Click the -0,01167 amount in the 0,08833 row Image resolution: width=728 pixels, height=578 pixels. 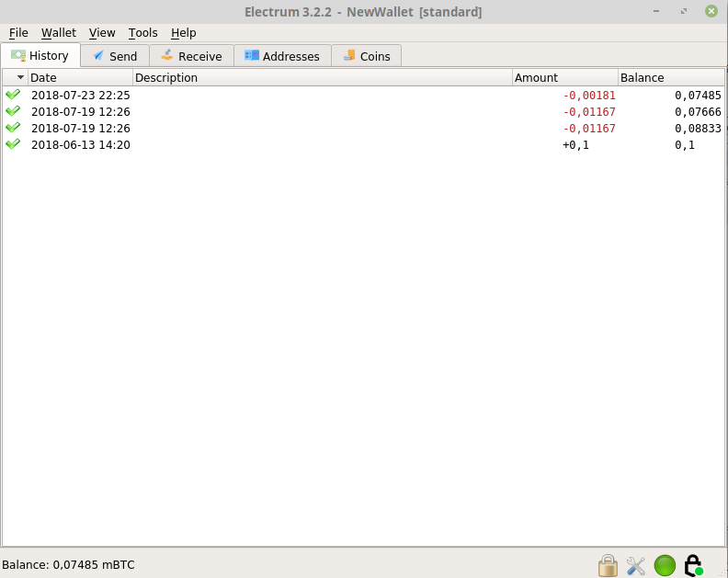589,128
